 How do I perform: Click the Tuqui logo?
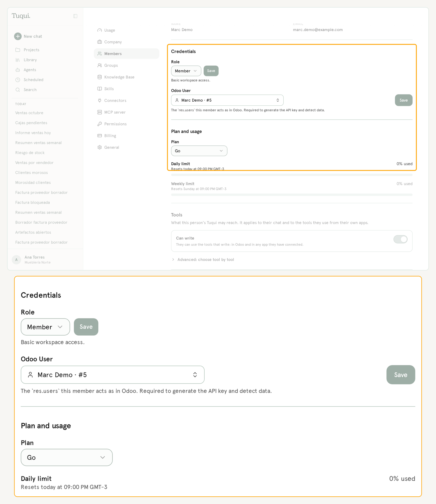[x=21, y=16]
